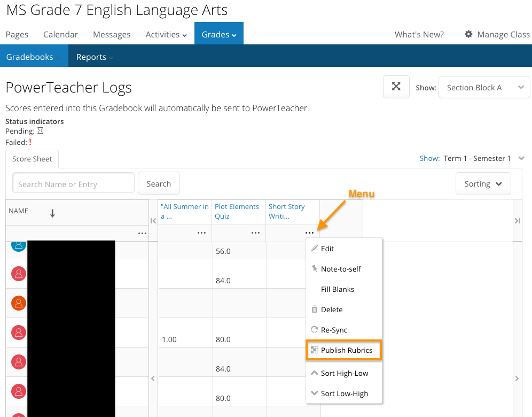Open the Term 1 - Semester 1 selector
The image size is (532, 417).
click(477, 158)
